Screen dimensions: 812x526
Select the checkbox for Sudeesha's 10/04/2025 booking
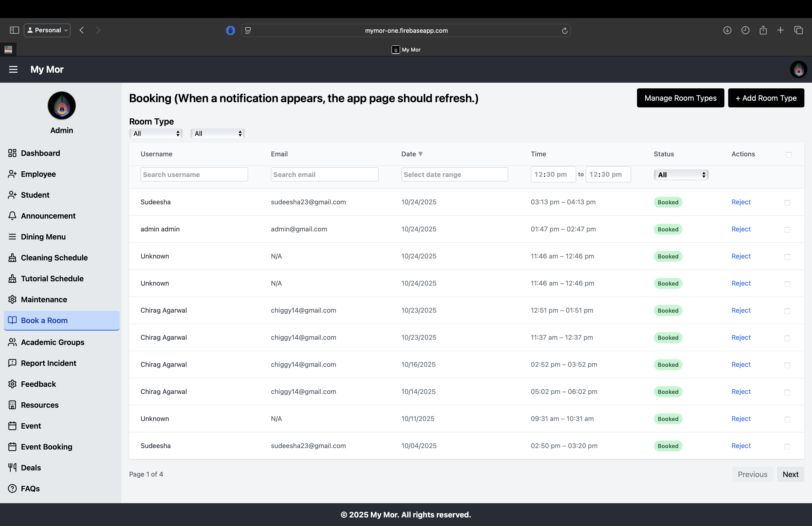(x=787, y=446)
